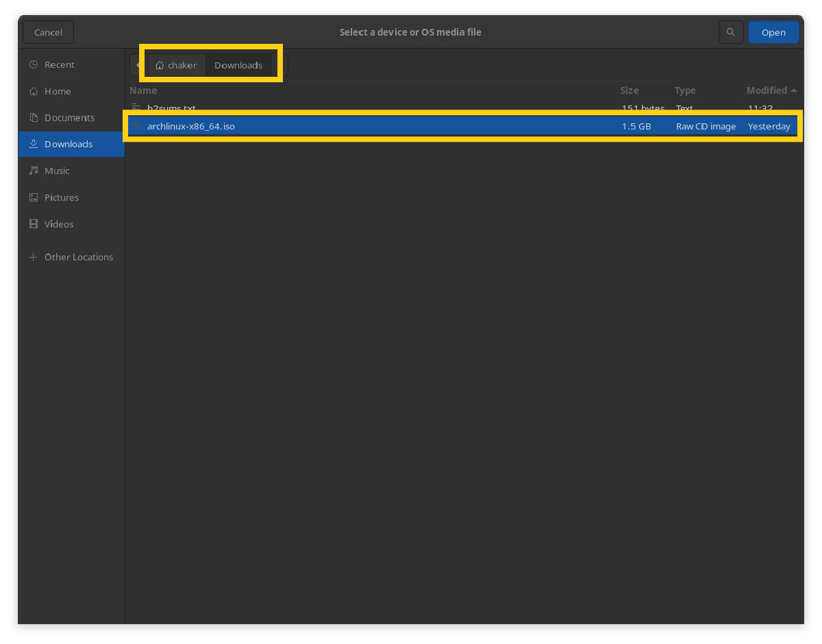Sort files by Size column header
The height and width of the screenshot is (644, 822).
coord(630,90)
